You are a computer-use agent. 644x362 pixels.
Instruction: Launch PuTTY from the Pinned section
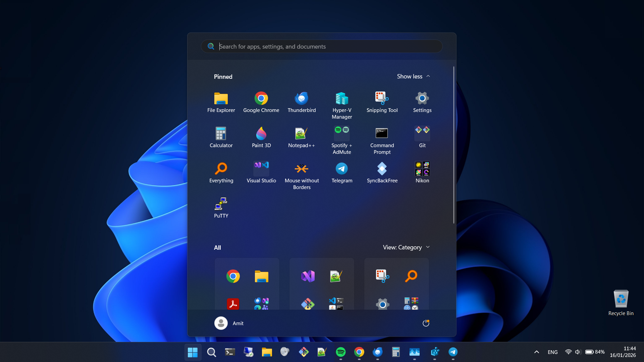221,208
